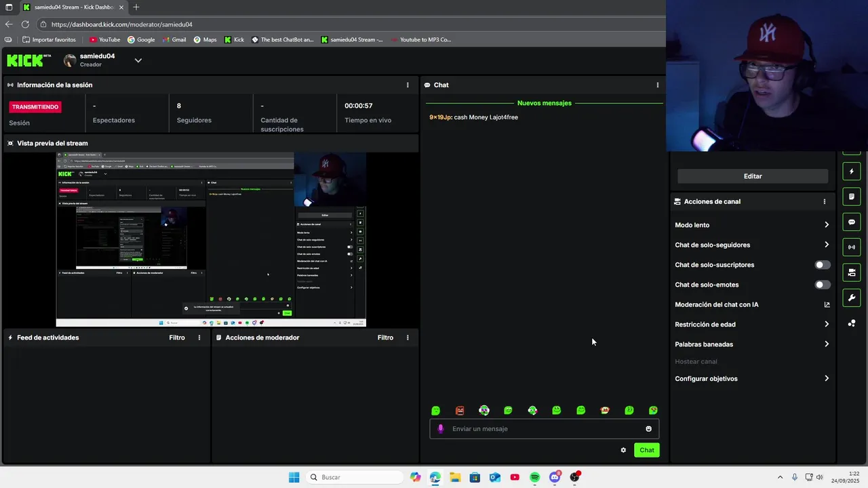Expand Palabras baneadas settings
The image size is (868, 488).
752,344
